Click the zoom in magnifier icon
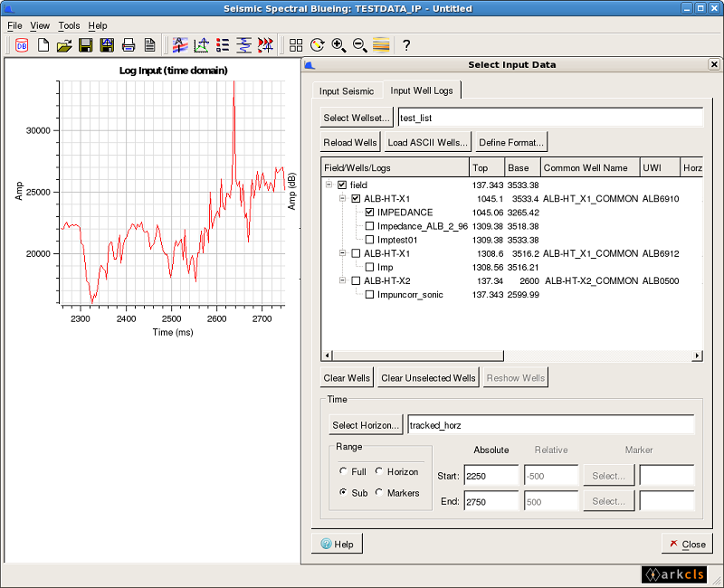Screen dimensions: 724x588 [x=338, y=46]
